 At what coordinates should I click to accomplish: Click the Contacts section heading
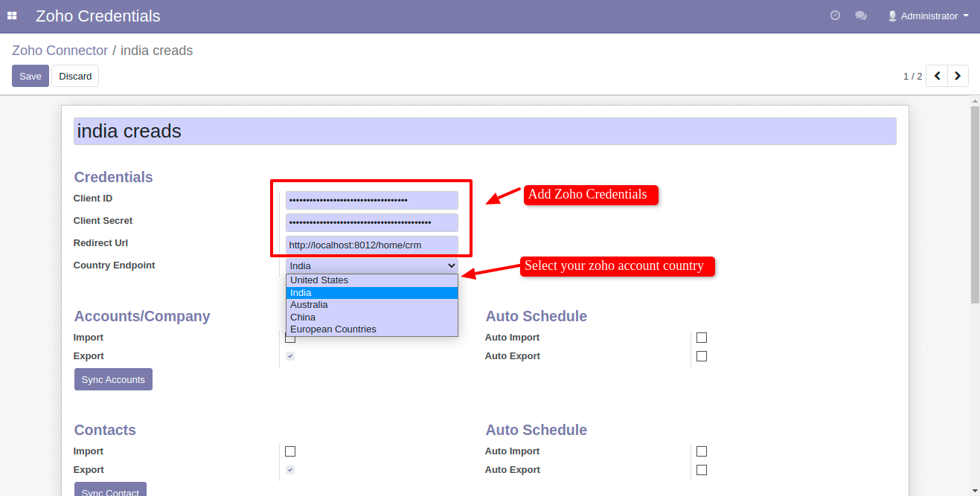coord(105,430)
